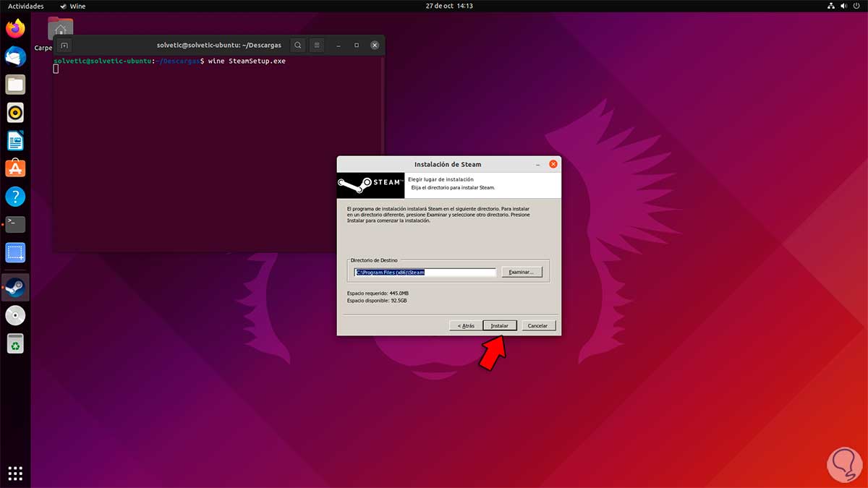
Task: Open the Actividades overview
Action: coord(26,6)
